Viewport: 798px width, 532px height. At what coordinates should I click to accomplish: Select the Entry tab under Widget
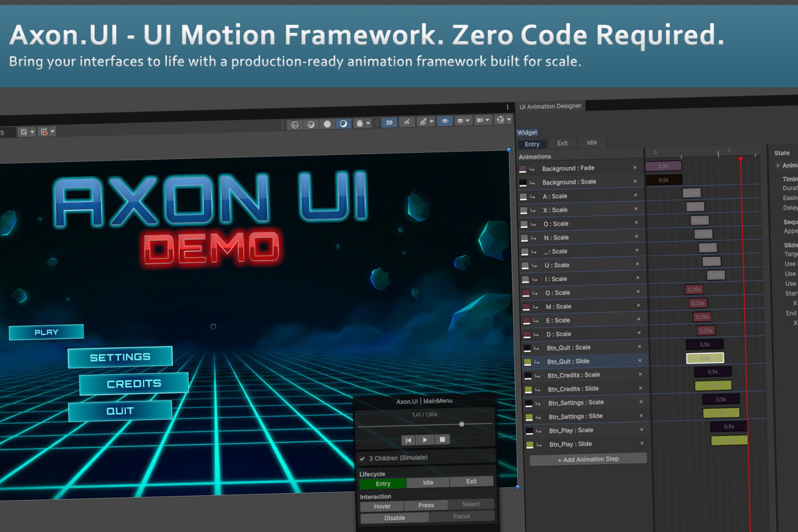532,144
